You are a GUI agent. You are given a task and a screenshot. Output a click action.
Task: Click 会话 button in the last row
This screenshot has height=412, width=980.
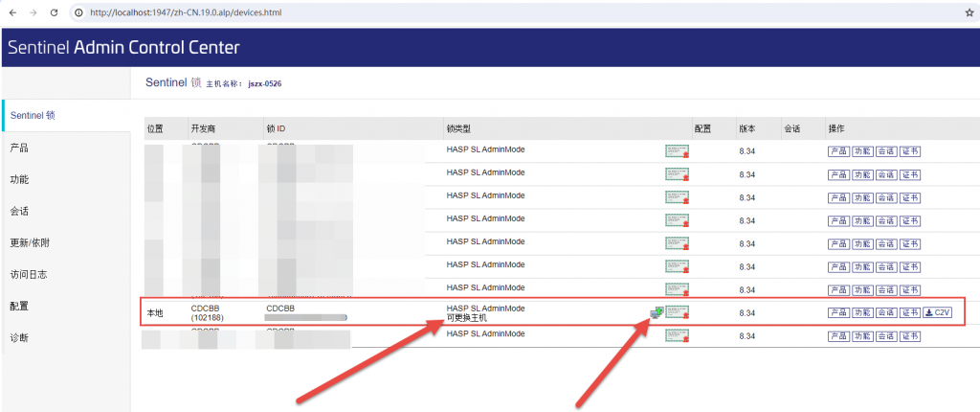(x=885, y=335)
